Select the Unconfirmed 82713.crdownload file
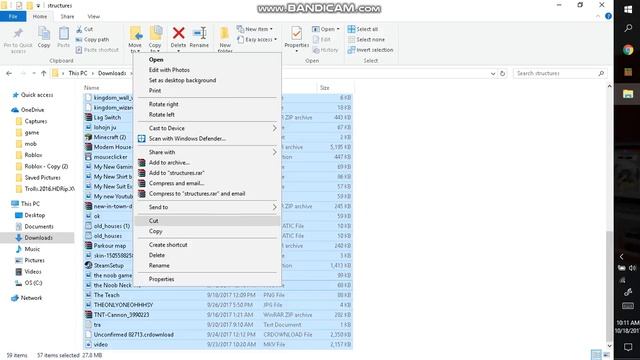Viewport: 640px width, 360px height. tap(218, 335)
